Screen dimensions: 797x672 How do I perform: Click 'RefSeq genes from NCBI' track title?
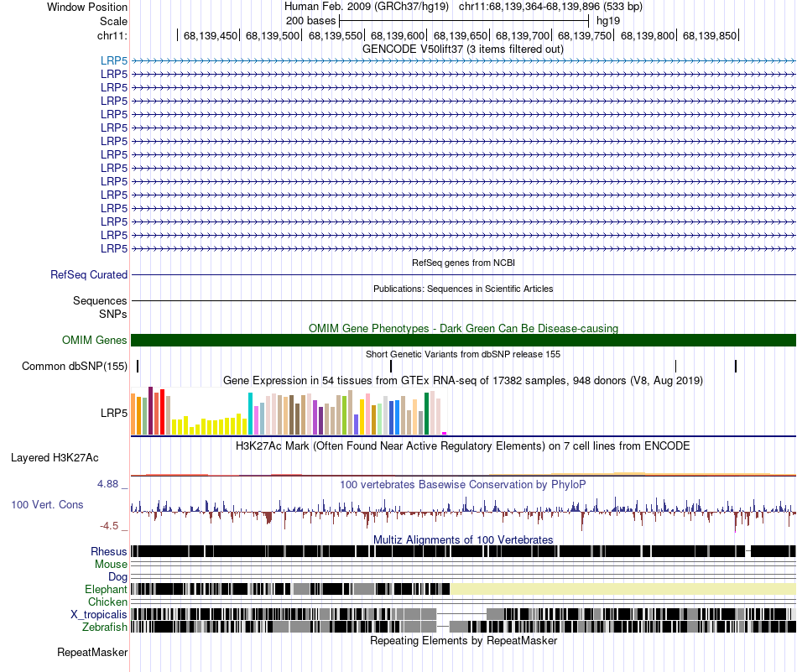[463, 263]
